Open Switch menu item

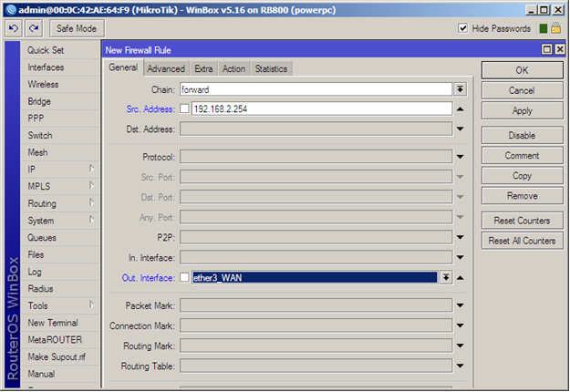click(x=60, y=136)
